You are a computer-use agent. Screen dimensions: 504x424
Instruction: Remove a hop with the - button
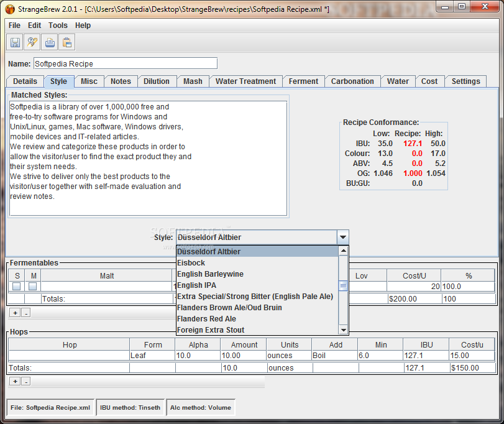tap(26, 381)
